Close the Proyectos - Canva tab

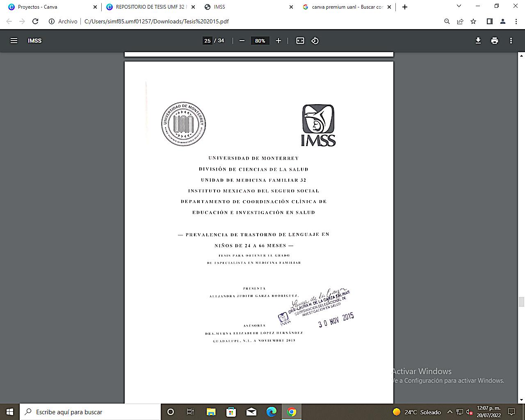pyautogui.click(x=95, y=7)
